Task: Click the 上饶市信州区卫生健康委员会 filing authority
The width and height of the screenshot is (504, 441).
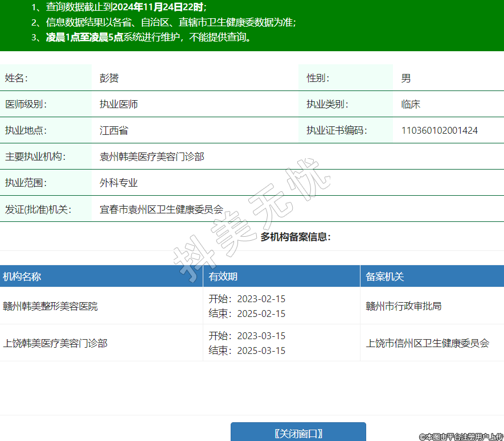Action: click(x=428, y=343)
